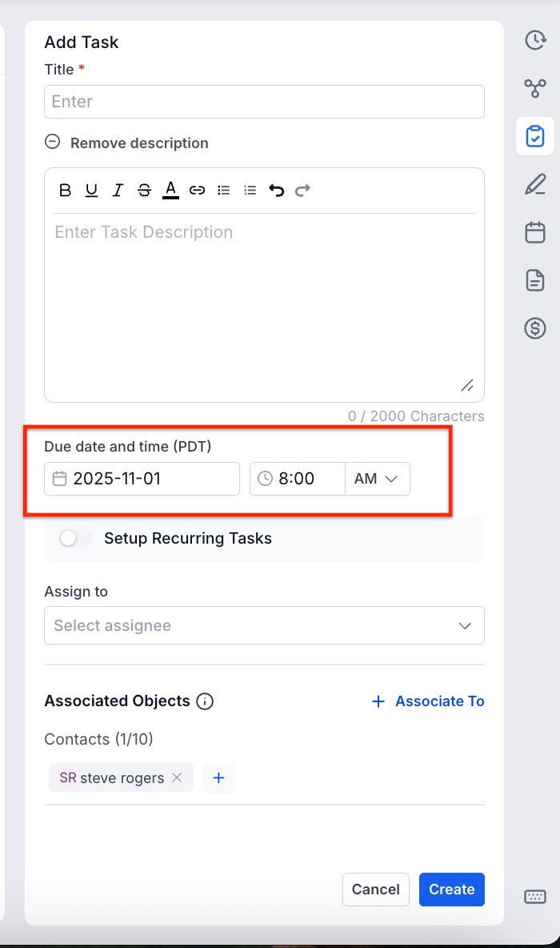
Task: Open the due date picker field
Action: pos(142,479)
